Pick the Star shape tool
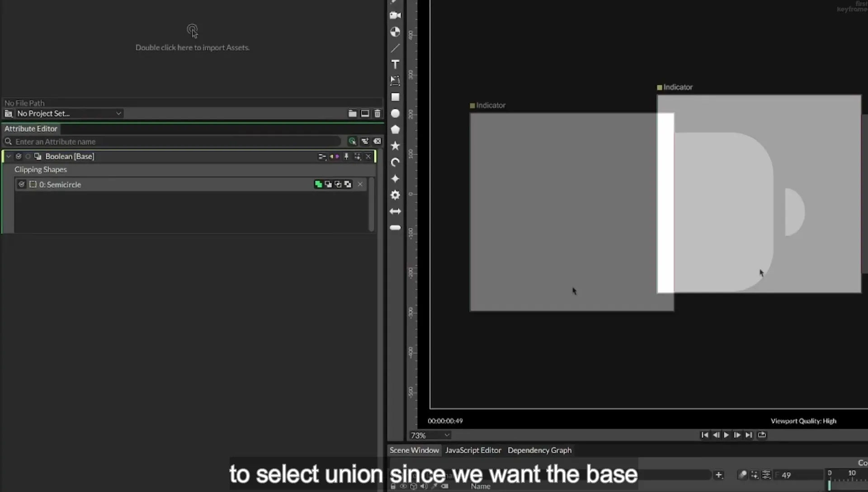This screenshot has height=492, width=868. tap(395, 146)
